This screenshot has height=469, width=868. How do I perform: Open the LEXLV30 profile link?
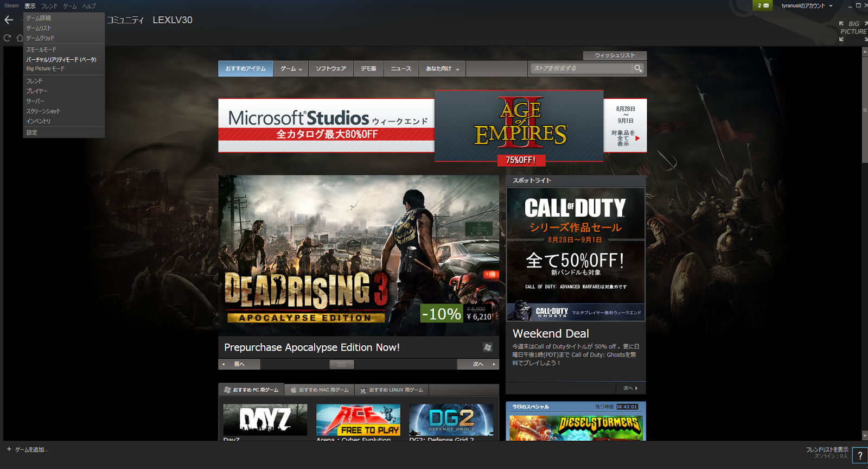coord(173,20)
